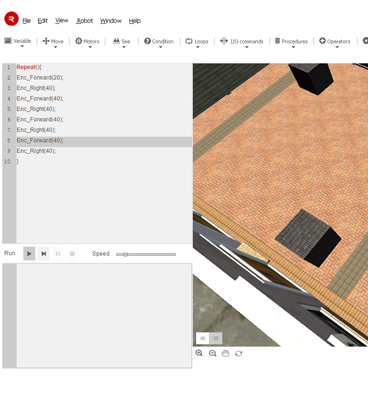Select highlighted Enc_Forward(40); on line 8
The image size is (368, 407).
[40, 140]
